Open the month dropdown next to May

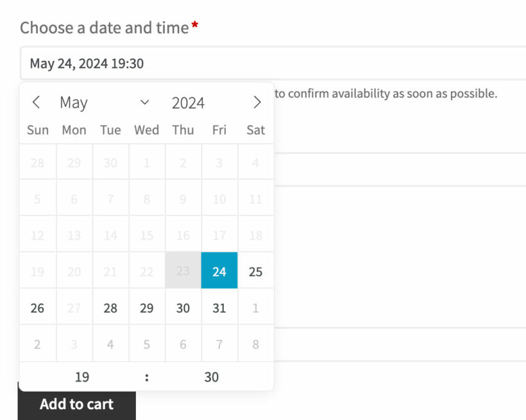click(145, 102)
